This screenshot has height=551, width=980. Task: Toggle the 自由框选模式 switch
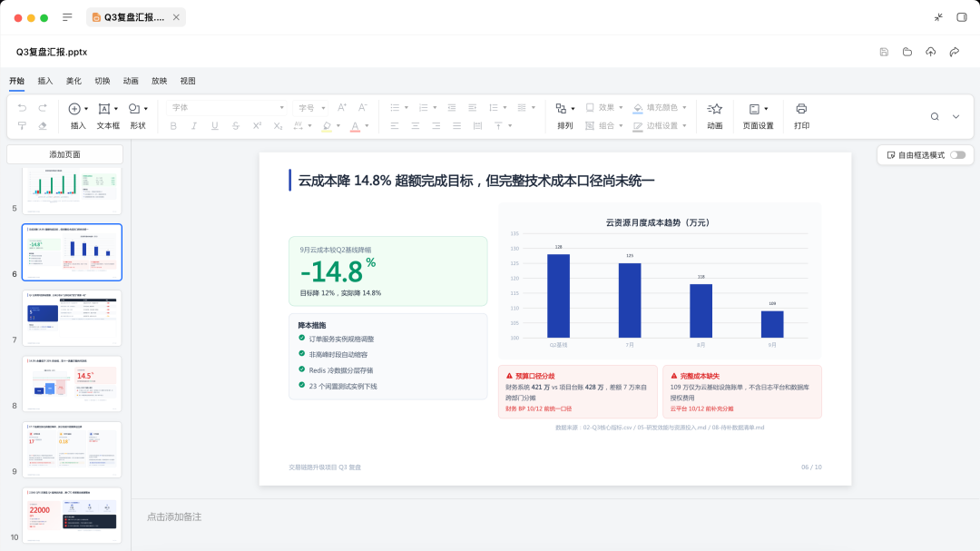point(957,155)
